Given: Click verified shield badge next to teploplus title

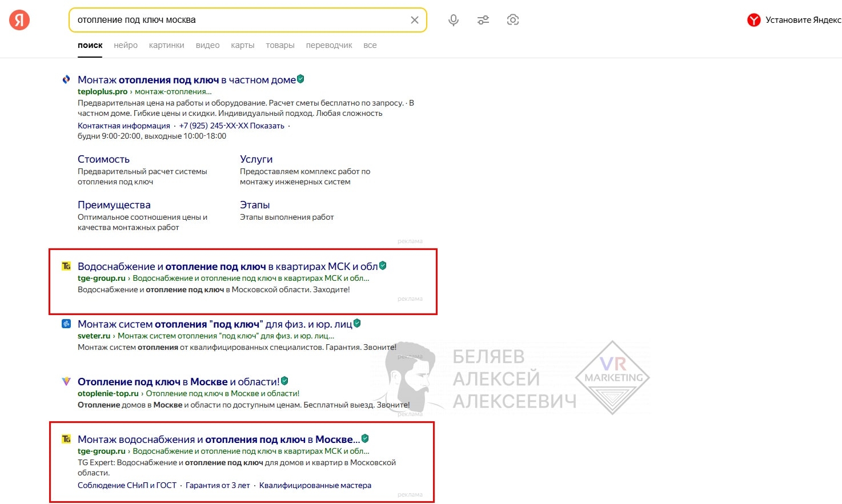Looking at the screenshot, I should point(300,79).
